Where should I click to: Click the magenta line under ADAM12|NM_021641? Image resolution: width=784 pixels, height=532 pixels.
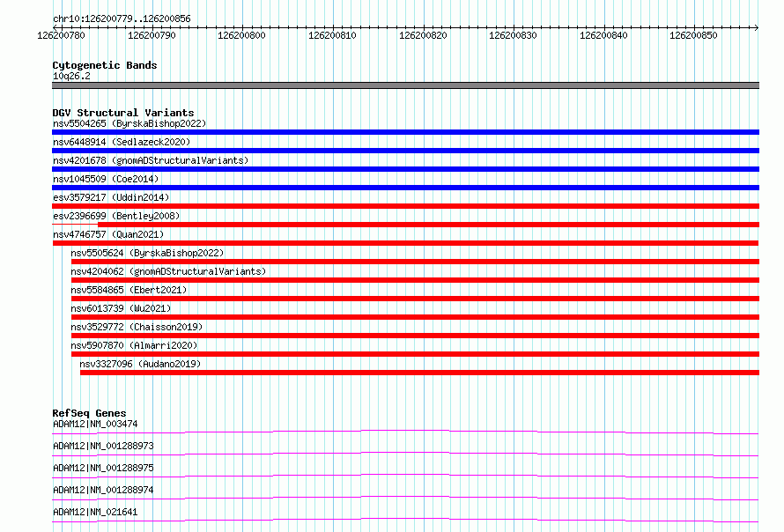[x=405, y=520]
